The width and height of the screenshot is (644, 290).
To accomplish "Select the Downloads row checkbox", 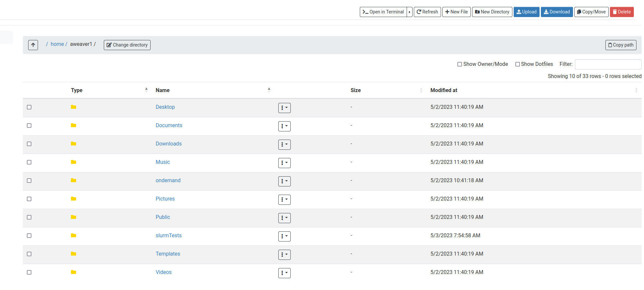I will click(x=29, y=144).
